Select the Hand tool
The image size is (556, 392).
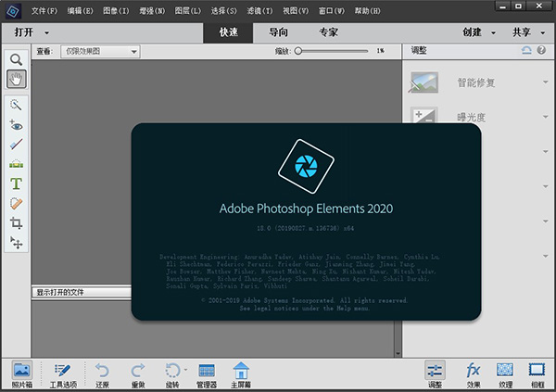[16, 80]
